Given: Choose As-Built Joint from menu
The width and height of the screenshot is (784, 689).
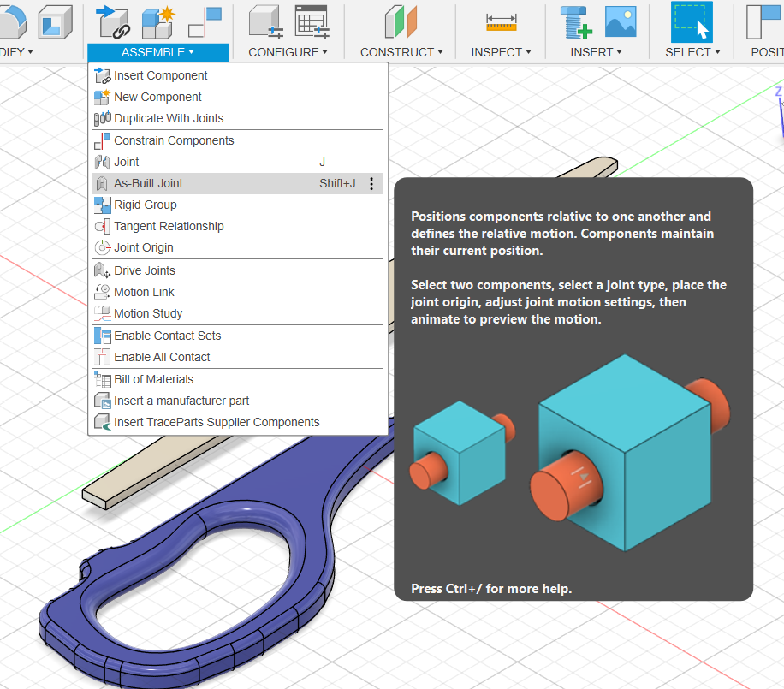Looking at the screenshot, I should tap(148, 183).
